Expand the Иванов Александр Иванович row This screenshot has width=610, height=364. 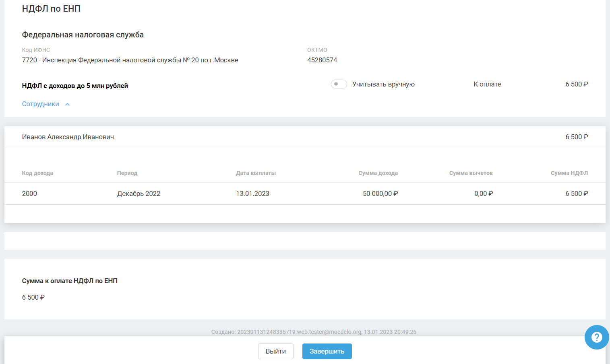[x=68, y=137]
